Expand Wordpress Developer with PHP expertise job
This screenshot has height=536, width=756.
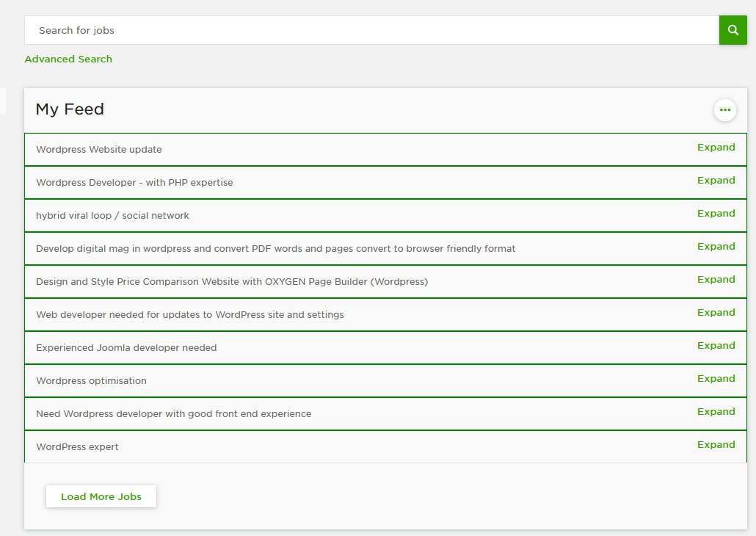tap(716, 180)
